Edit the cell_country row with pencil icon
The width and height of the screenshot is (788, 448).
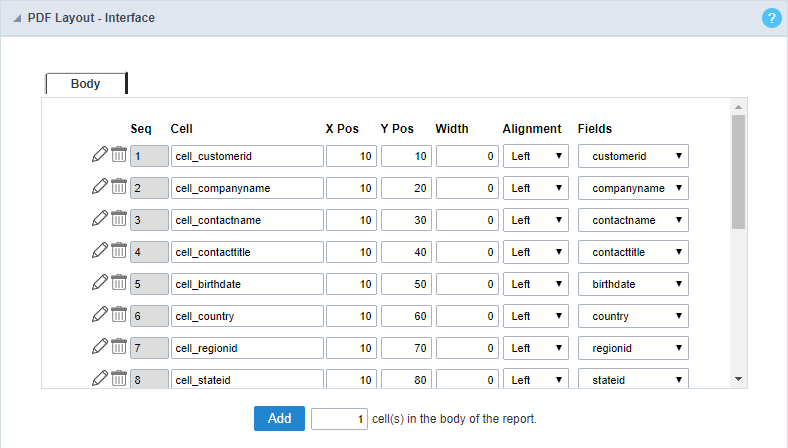pyautogui.click(x=100, y=314)
